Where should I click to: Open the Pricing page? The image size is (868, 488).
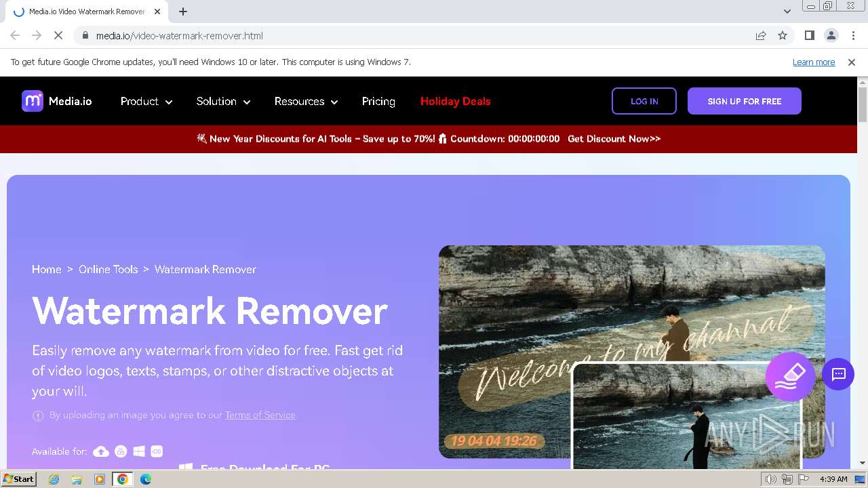[378, 101]
